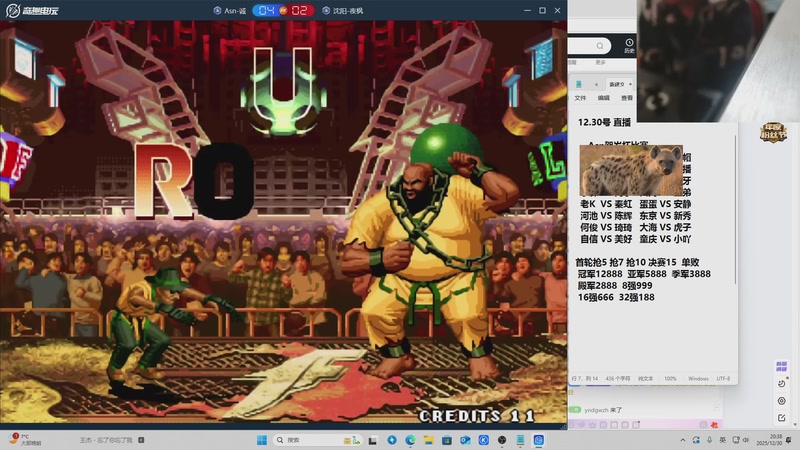Click the prize line starting 冠军12888
Screen dimensions: 800x450
(644, 274)
